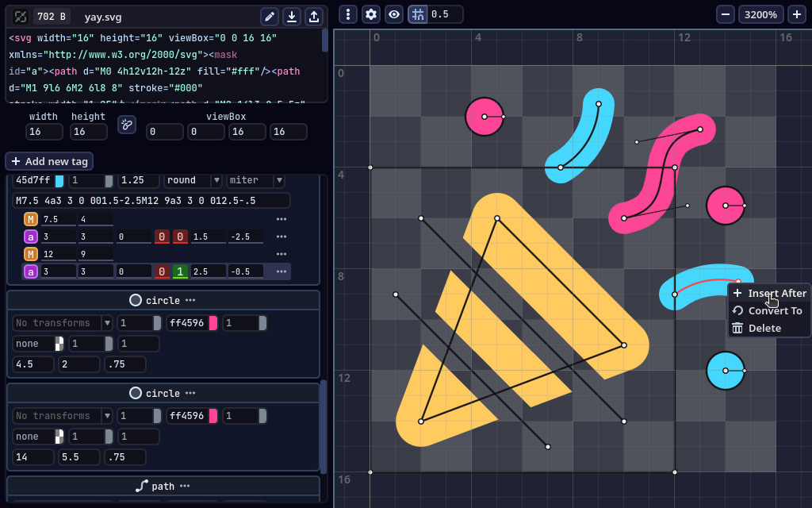The width and height of the screenshot is (812, 508).
Task: Click the pencil edit icon beside yay.svg
Action: 270,17
